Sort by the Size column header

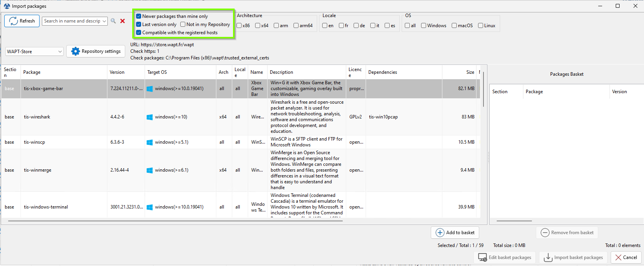click(x=459, y=72)
